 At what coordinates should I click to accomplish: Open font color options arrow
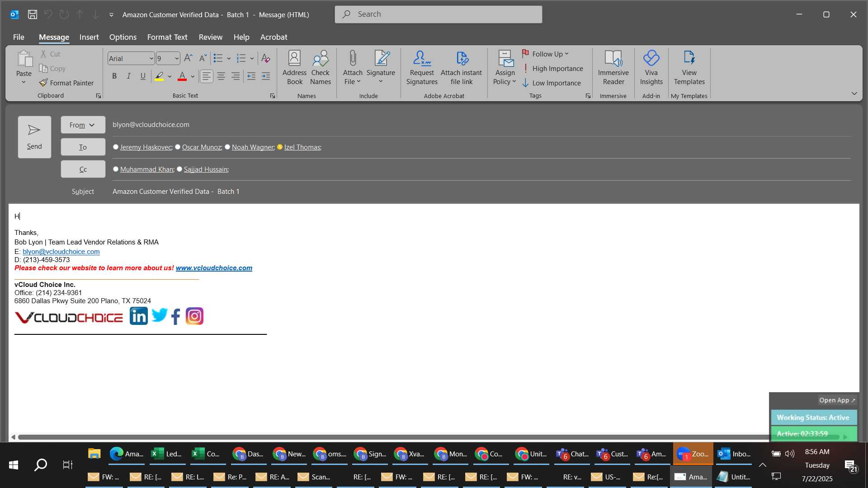(193, 77)
